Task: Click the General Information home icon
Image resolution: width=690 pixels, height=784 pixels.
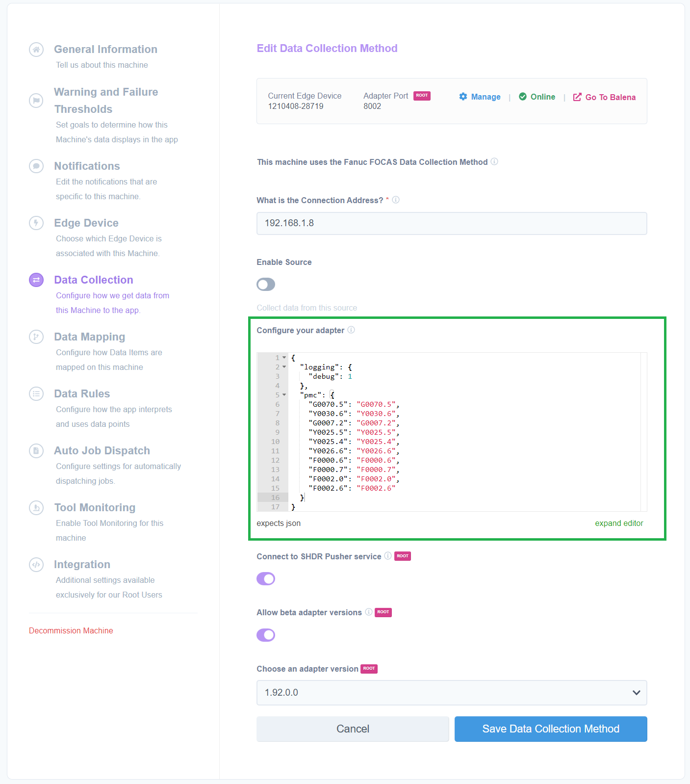Action: (36, 50)
